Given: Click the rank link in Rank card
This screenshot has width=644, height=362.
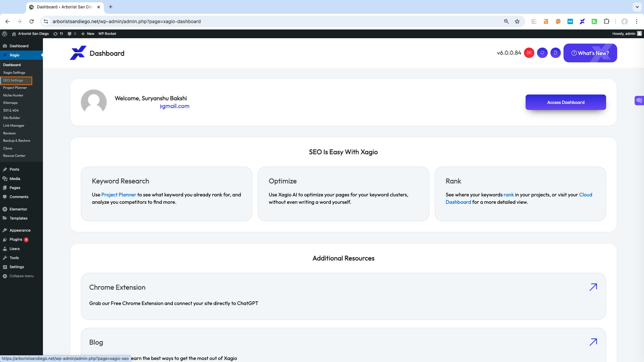Looking at the screenshot, I should coord(508,195).
